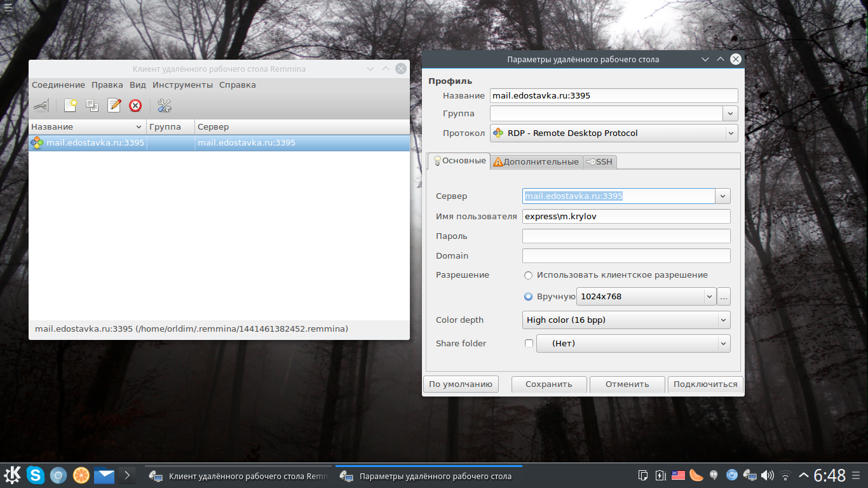Click the Группа column header
Screen dimensions: 868x488
click(x=170, y=127)
